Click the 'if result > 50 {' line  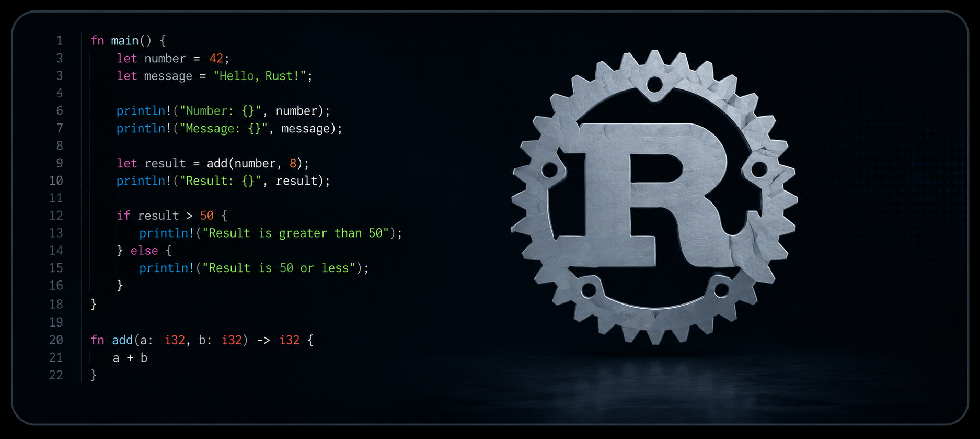click(172, 216)
